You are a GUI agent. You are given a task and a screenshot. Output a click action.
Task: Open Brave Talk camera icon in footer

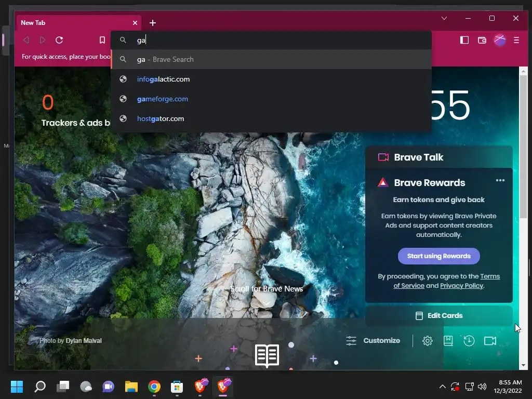click(490, 341)
